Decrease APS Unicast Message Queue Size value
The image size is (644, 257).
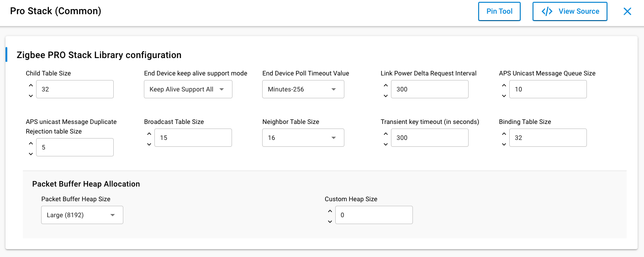coord(504,96)
